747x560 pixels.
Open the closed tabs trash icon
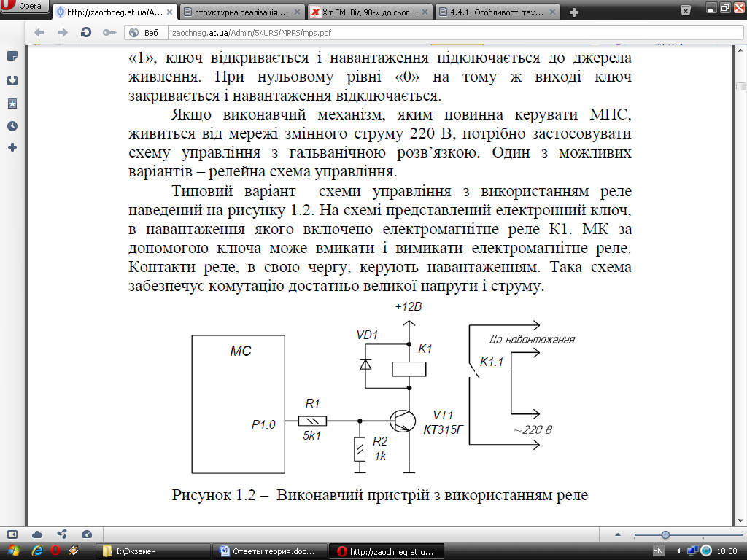click(x=685, y=10)
